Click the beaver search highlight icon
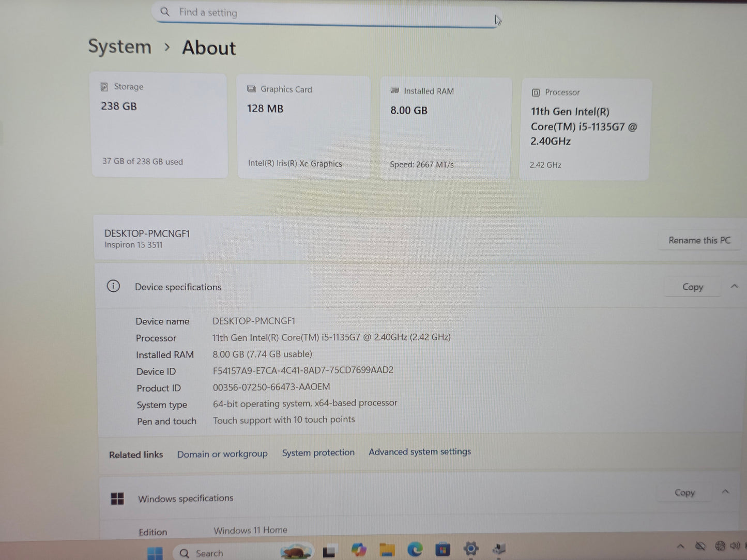747x560 pixels. (x=296, y=552)
